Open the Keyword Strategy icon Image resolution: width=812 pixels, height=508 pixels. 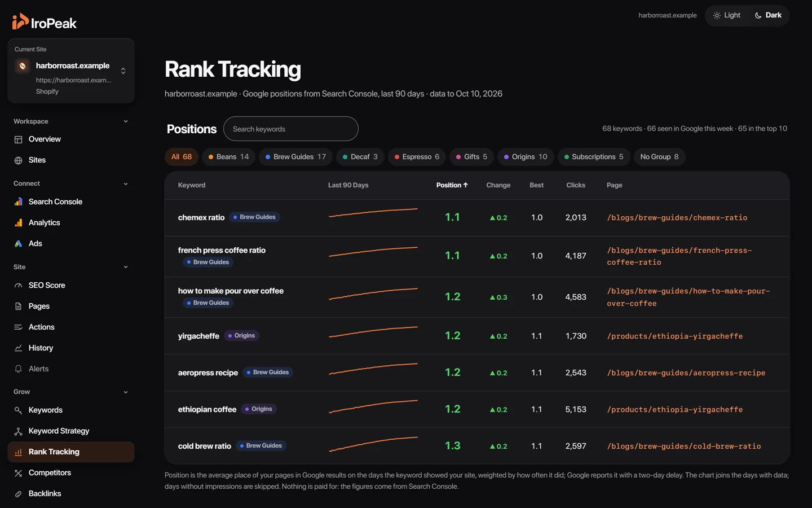(18, 431)
